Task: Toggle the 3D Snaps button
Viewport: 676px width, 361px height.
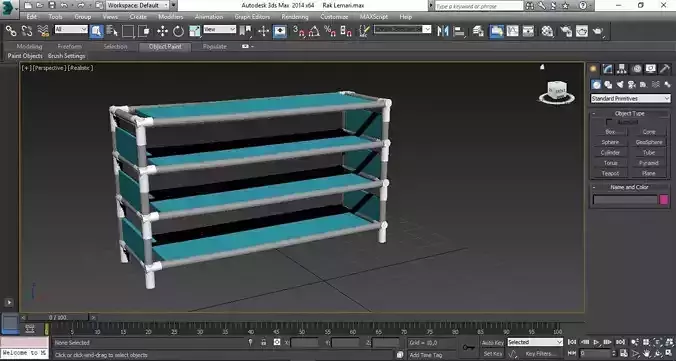Action: point(299,31)
